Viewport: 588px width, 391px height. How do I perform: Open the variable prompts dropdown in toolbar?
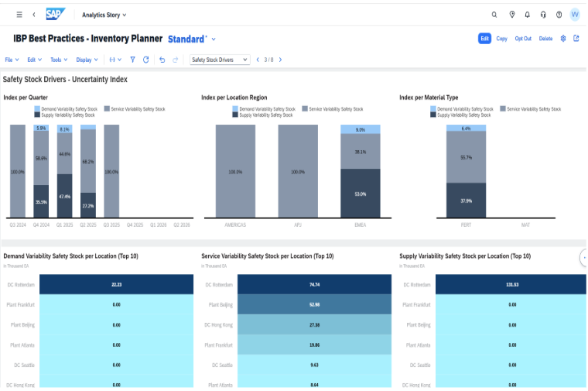click(115, 60)
